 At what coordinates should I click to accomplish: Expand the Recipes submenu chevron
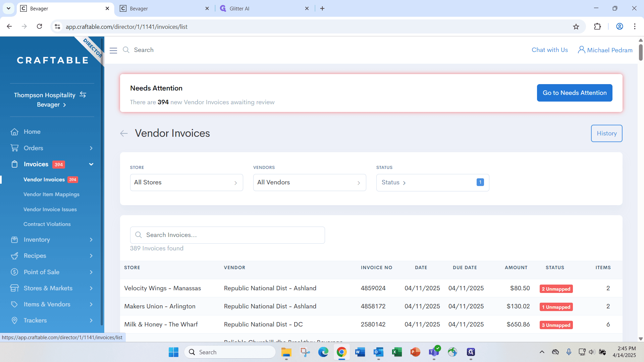(91, 256)
